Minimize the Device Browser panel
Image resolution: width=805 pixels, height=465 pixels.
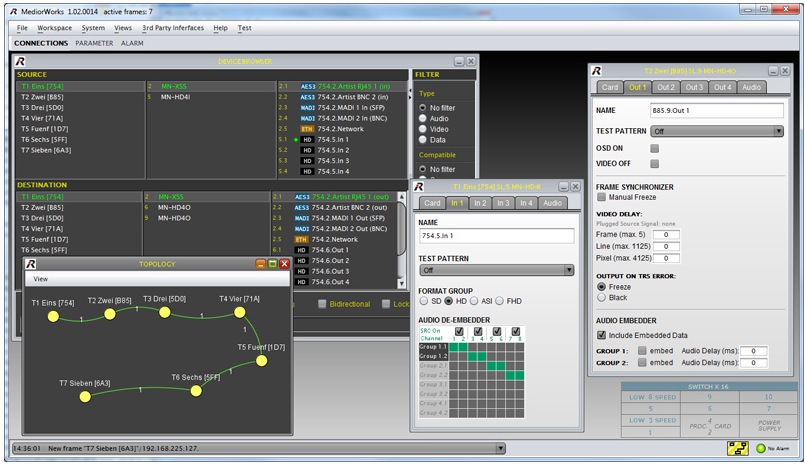(459, 61)
